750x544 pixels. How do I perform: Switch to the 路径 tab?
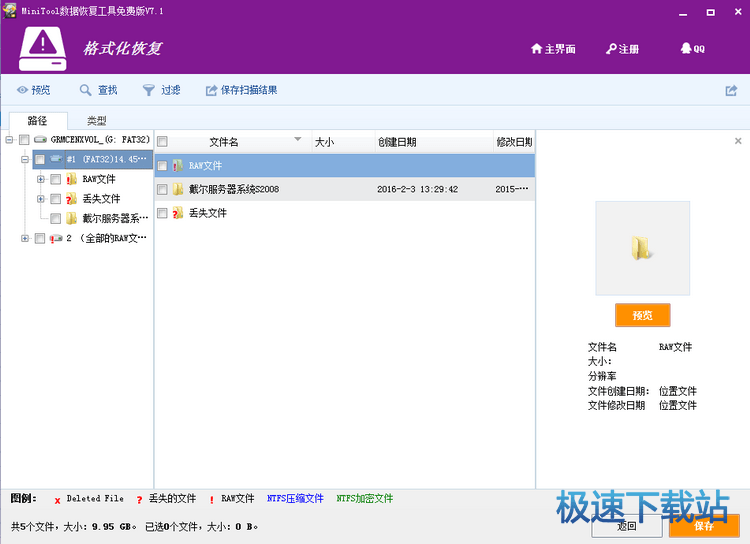pyautogui.click(x=38, y=121)
